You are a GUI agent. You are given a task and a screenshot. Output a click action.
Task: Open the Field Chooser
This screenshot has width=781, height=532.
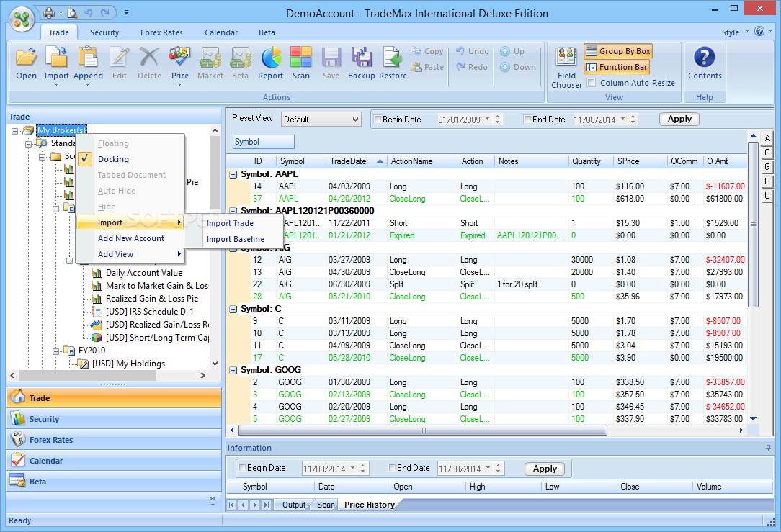pyautogui.click(x=566, y=67)
